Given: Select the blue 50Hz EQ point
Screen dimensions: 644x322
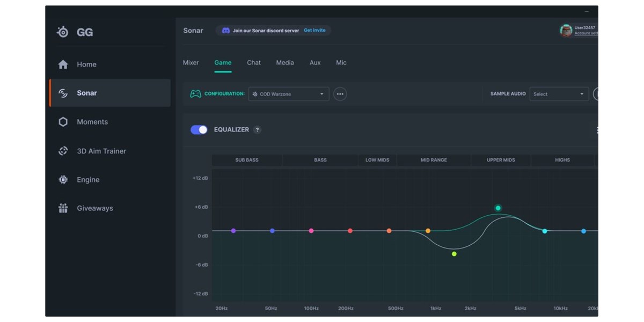Looking at the screenshot, I should [x=272, y=231].
